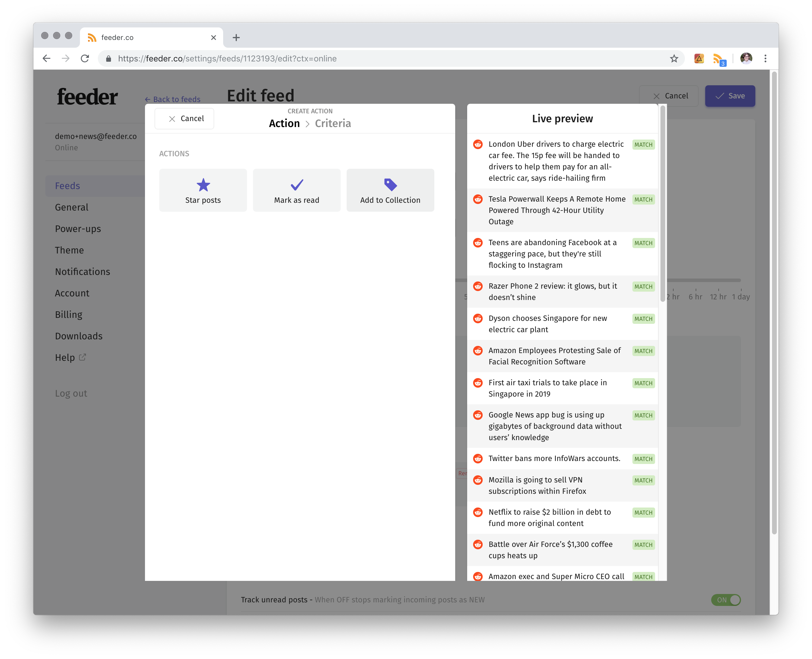Screen dimensions: 812x659
Task: Click the Razer Phone 2 review post
Action: pos(563,292)
